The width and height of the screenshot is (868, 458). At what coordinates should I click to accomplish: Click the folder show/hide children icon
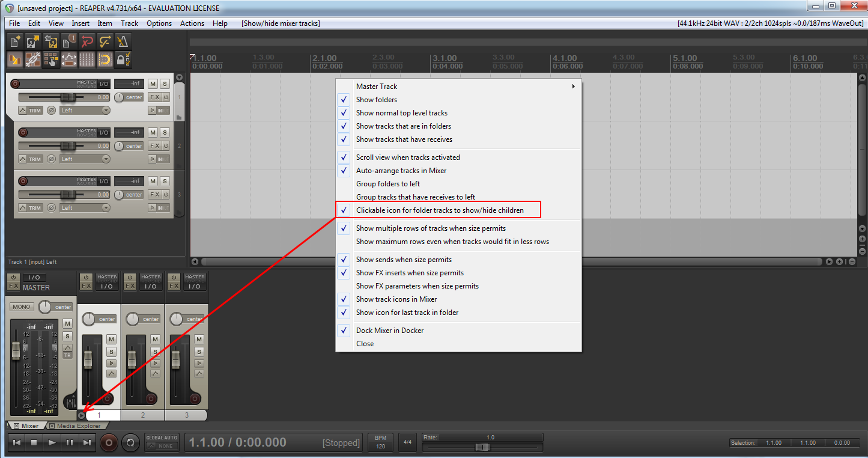81,415
